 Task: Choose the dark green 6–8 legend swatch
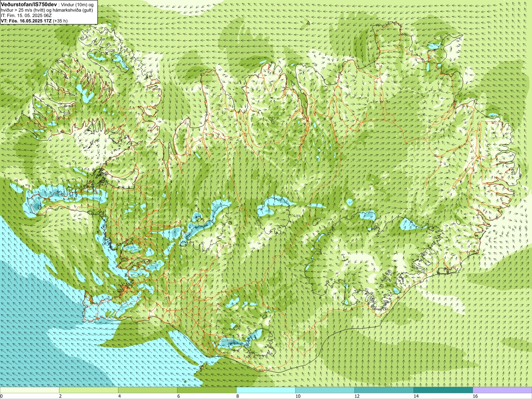click(207, 390)
